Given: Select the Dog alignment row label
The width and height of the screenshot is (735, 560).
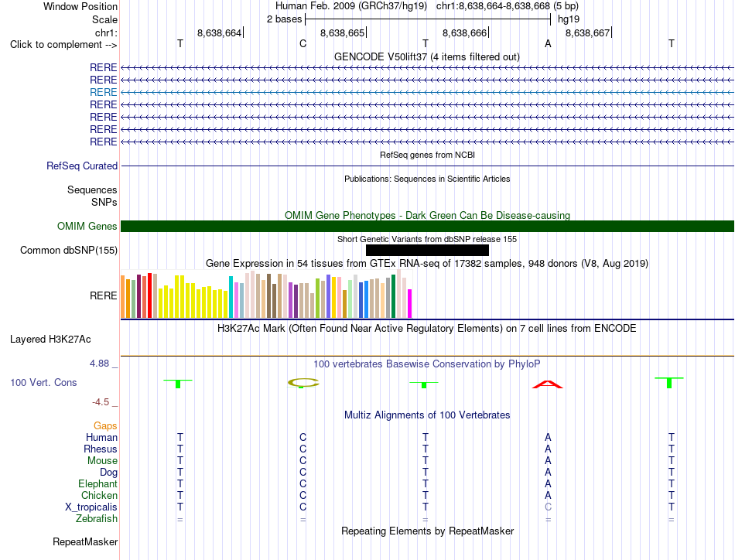Looking at the screenshot, I should 108,473.
